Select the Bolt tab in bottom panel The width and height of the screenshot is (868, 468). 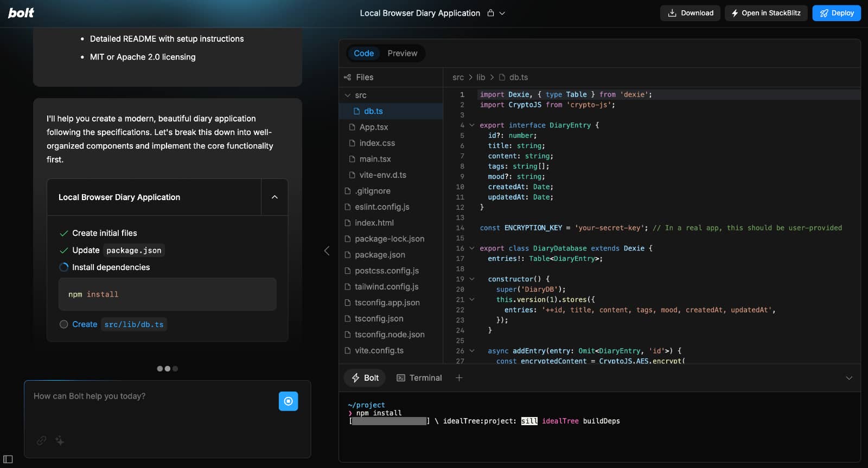point(365,378)
